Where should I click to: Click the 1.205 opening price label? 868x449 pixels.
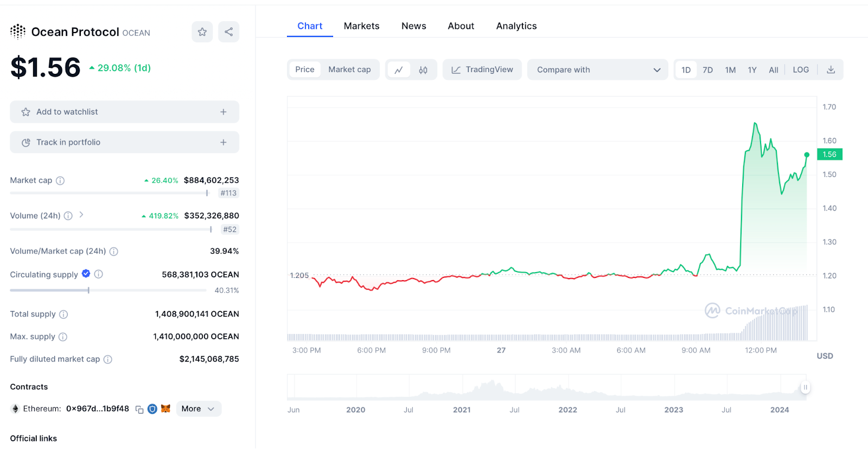[299, 275]
